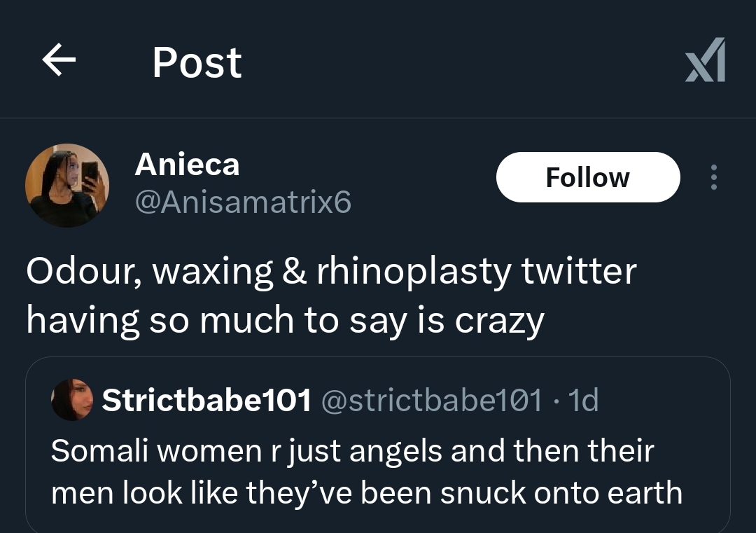
Task: Tap the "Post" header title
Action: (197, 62)
